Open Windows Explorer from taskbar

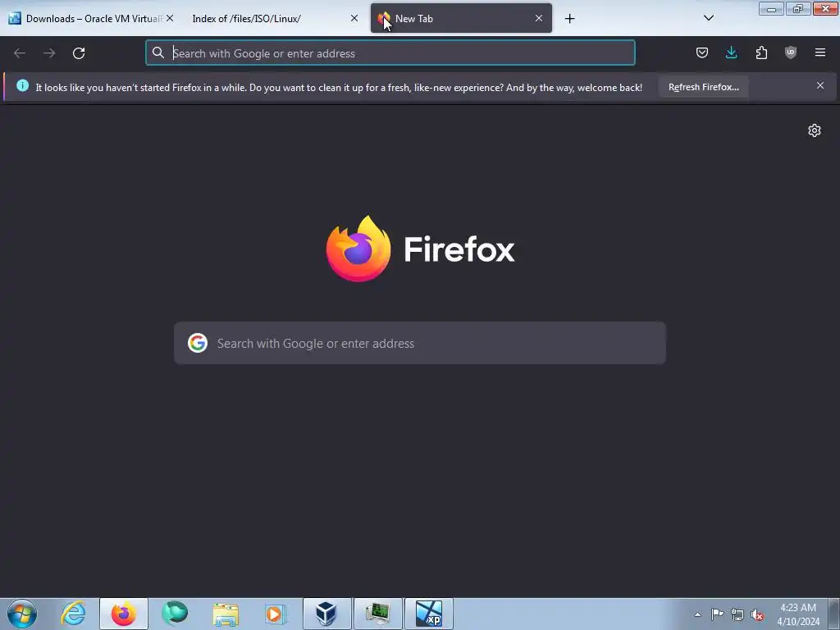tap(226, 614)
